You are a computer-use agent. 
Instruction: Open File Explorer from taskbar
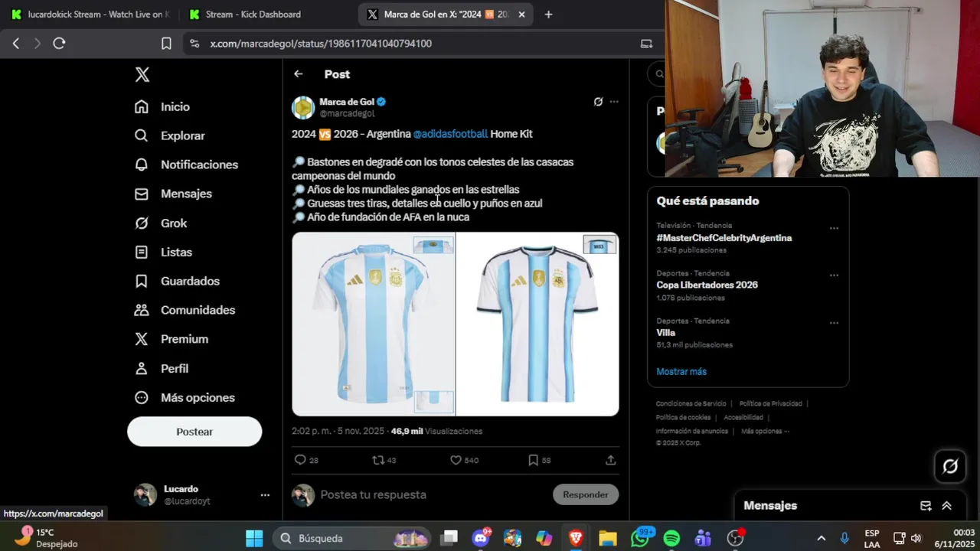(608, 538)
